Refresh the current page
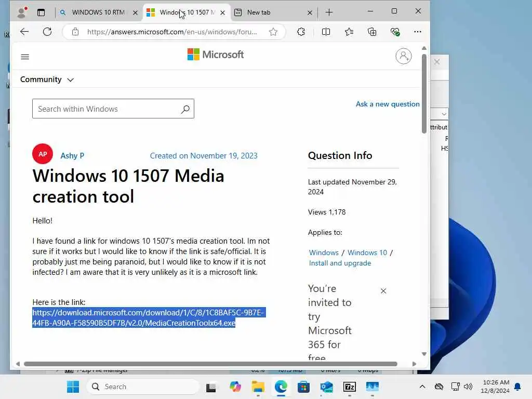532x399 pixels. (x=47, y=32)
